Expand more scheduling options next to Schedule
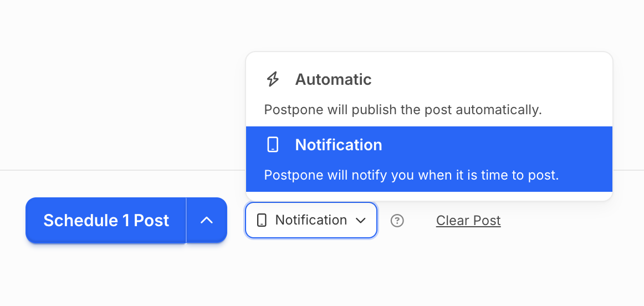 point(207,221)
